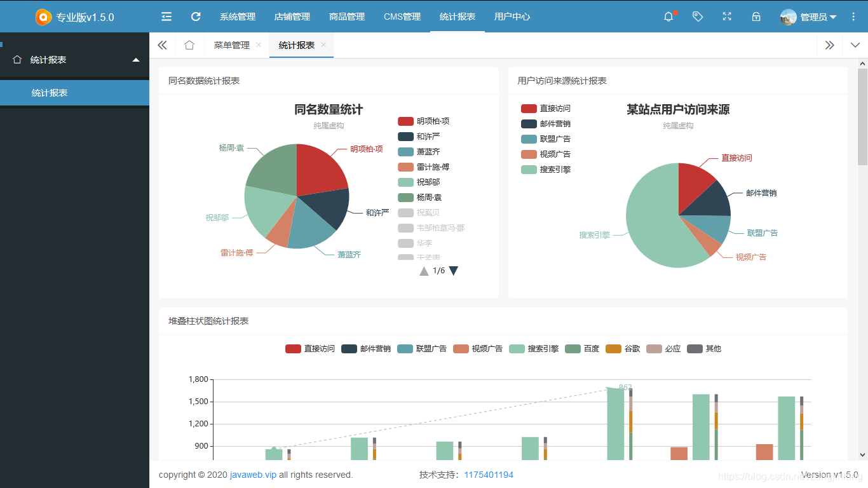Refresh the page with the reload icon

click(196, 17)
